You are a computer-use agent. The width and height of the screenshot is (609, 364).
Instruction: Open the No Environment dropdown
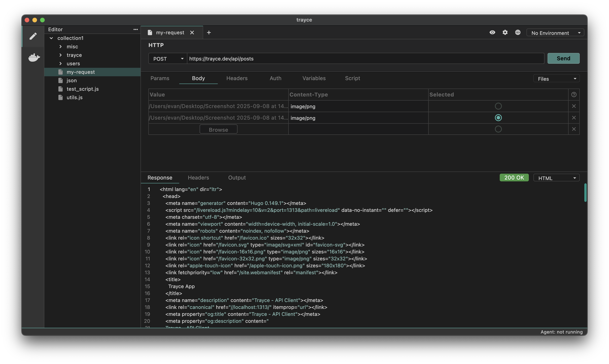(x=555, y=33)
